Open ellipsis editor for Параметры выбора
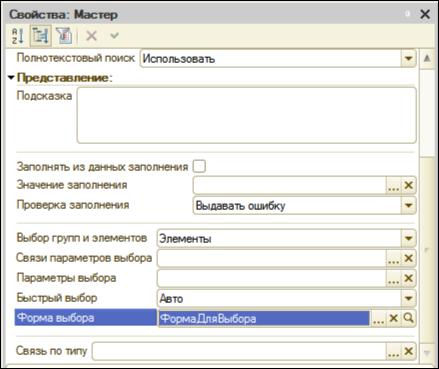Screen dimensions: 439x369 tap(393, 278)
